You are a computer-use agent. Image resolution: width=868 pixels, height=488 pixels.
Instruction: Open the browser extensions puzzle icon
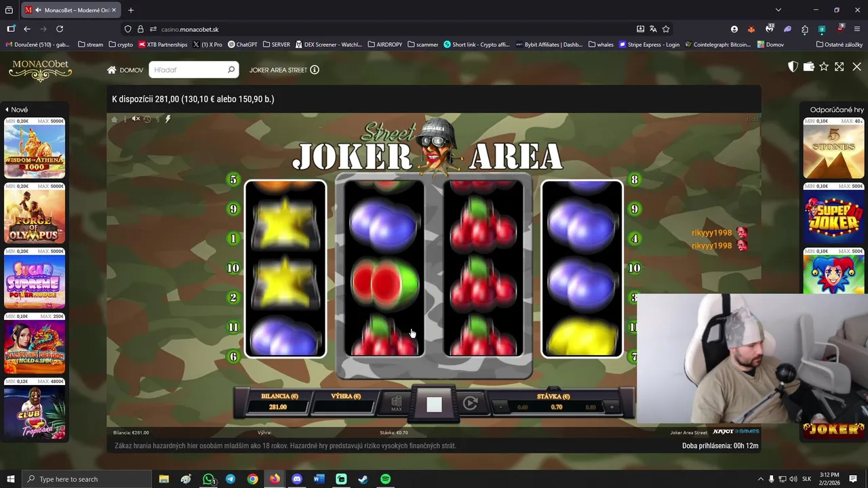805,29
